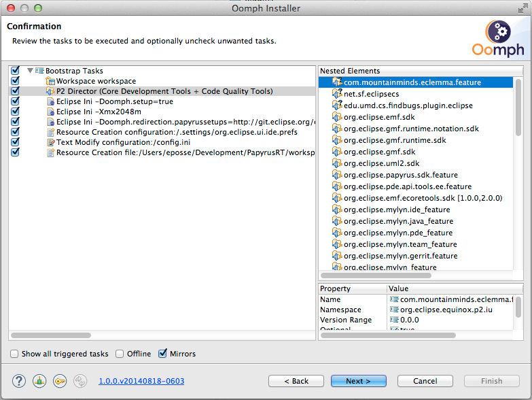Select org.eclipse.mylyn.team_feature element
This screenshot has width=532, height=400.
(400, 244)
